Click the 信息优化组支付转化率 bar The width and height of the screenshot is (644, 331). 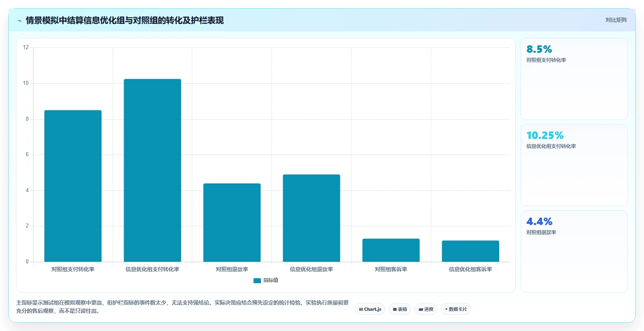152,170
